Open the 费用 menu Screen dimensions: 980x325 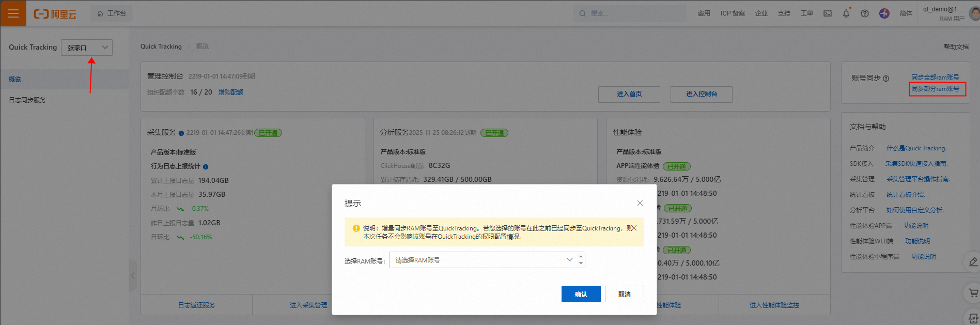coord(704,13)
